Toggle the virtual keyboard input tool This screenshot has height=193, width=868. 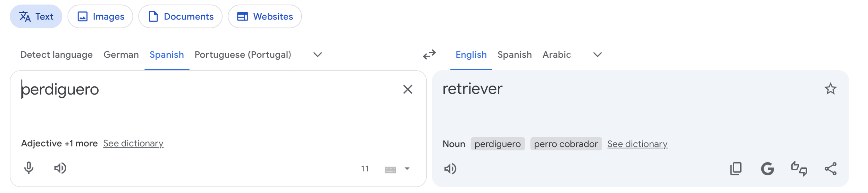390,169
